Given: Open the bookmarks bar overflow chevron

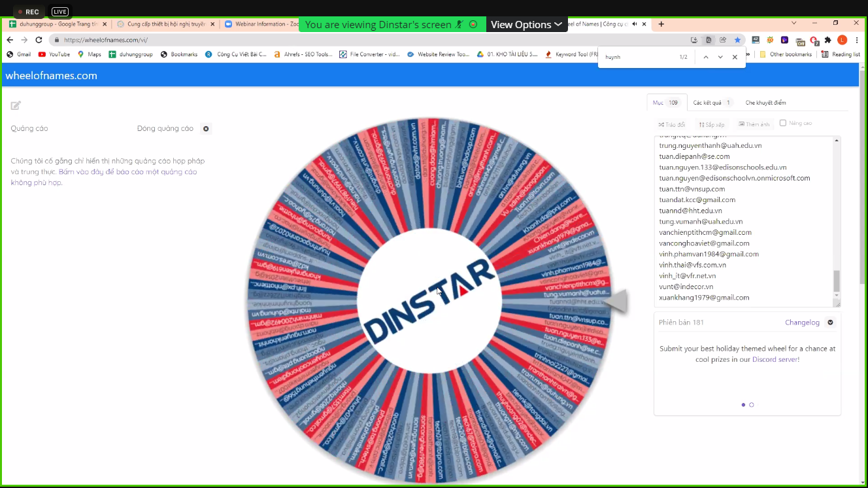Looking at the screenshot, I should pyautogui.click(x=748, y=54).
